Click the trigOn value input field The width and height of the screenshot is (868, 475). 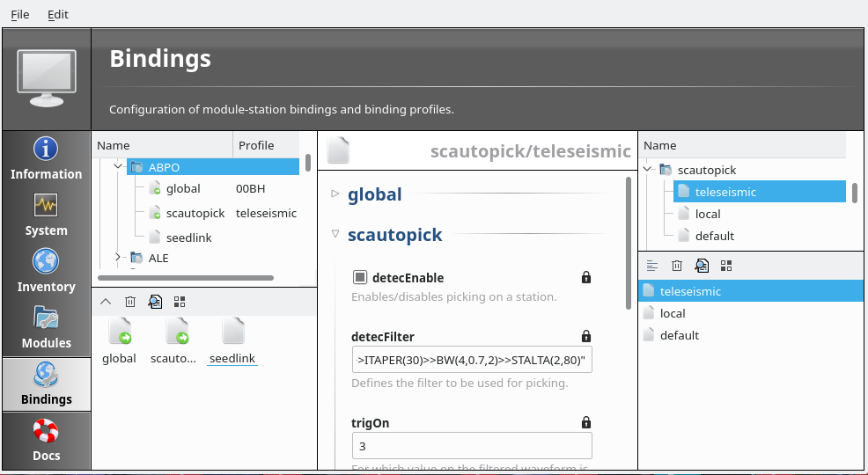coord(471,446)
